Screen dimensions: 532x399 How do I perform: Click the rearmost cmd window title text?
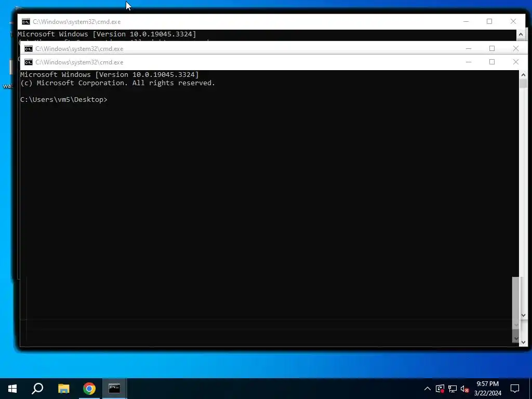[77, 22]
